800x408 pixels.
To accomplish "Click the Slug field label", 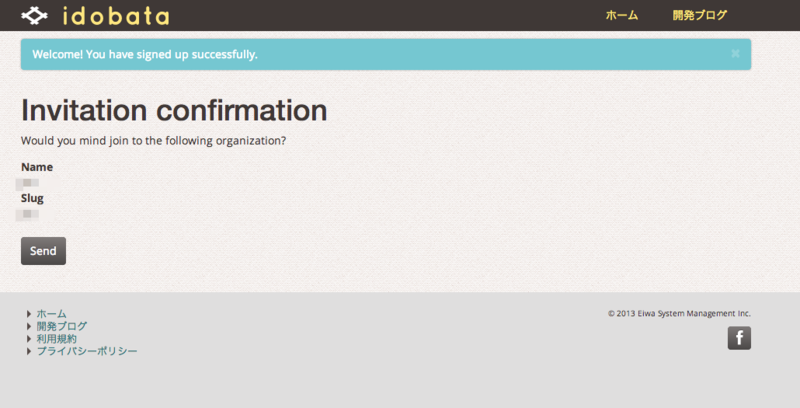I will tap(32, 198).
